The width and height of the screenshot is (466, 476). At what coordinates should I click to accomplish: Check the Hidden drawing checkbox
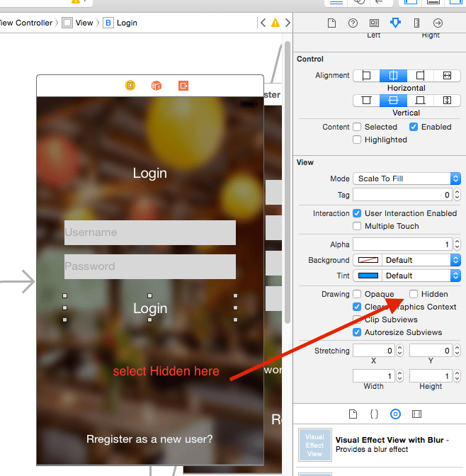coord(414,294)
